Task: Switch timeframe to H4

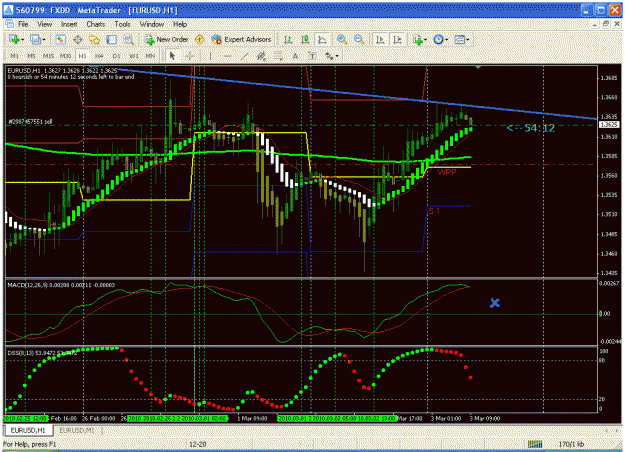Action: (99, 56)
